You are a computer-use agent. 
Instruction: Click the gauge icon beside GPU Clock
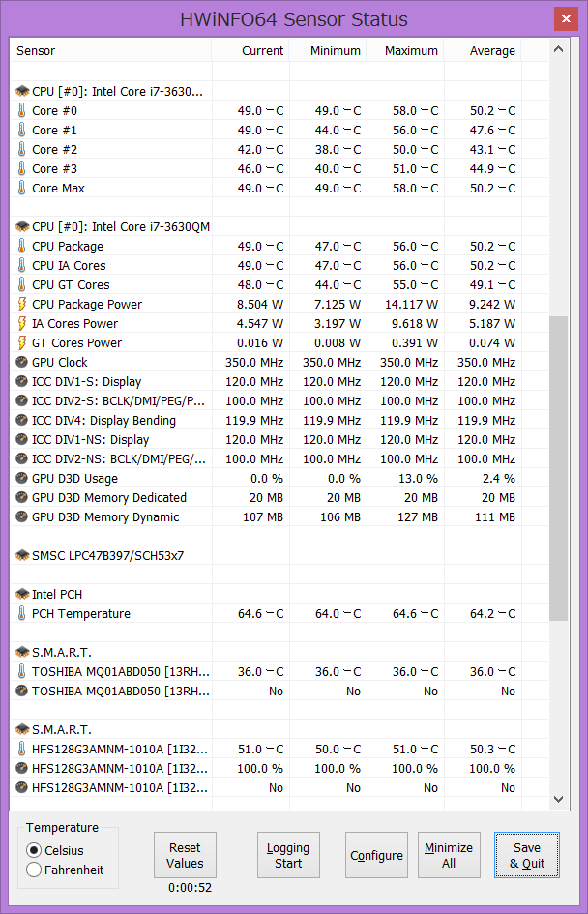21,362
